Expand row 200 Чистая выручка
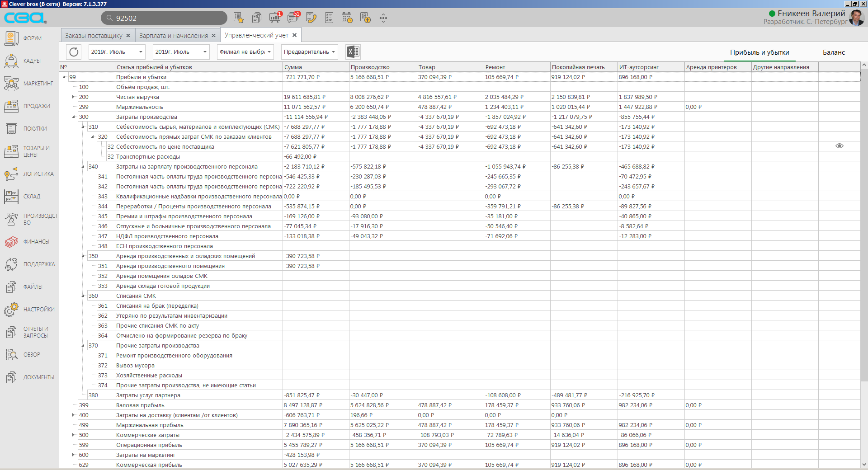Screen dimensions: 868x470 point(73,97)
